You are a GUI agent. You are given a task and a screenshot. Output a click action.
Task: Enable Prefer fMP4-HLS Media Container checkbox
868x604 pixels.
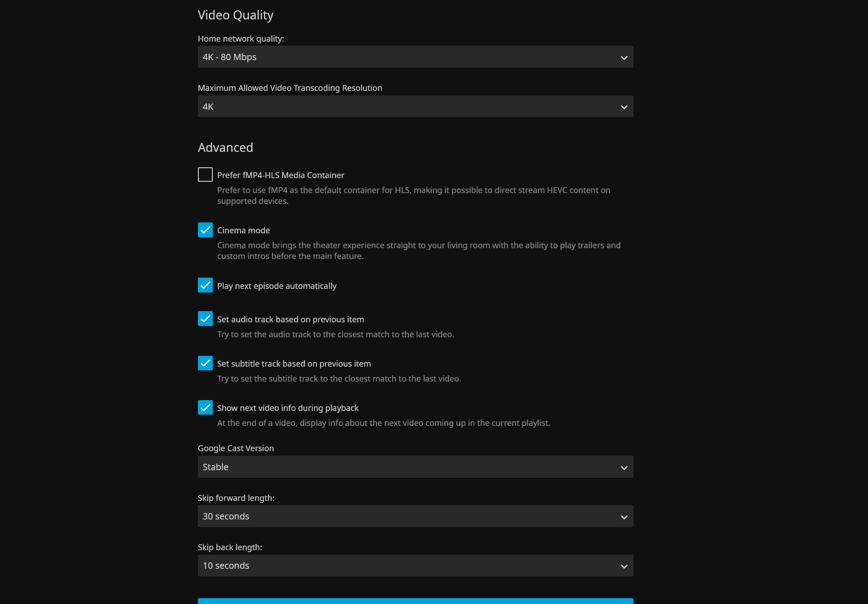[x=205, y=175]
